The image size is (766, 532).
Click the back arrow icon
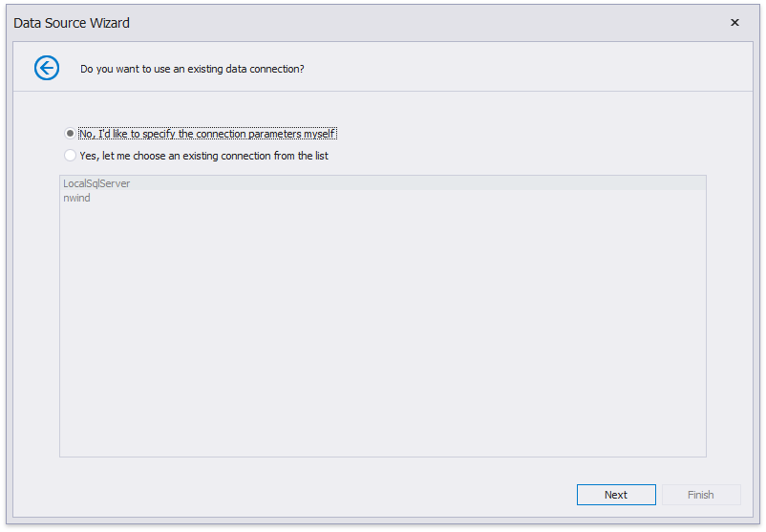pyautogui.click(x=47, y=68)
